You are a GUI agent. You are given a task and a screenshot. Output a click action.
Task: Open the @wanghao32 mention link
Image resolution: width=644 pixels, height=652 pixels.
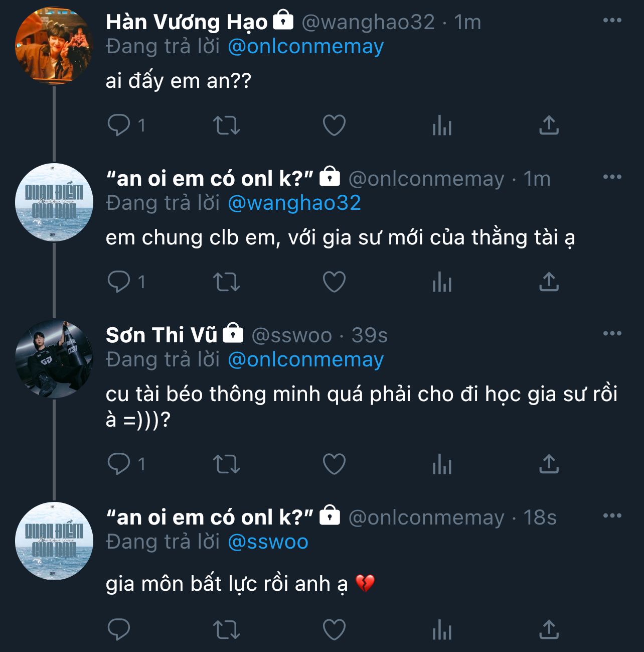[x=294, y=203]
